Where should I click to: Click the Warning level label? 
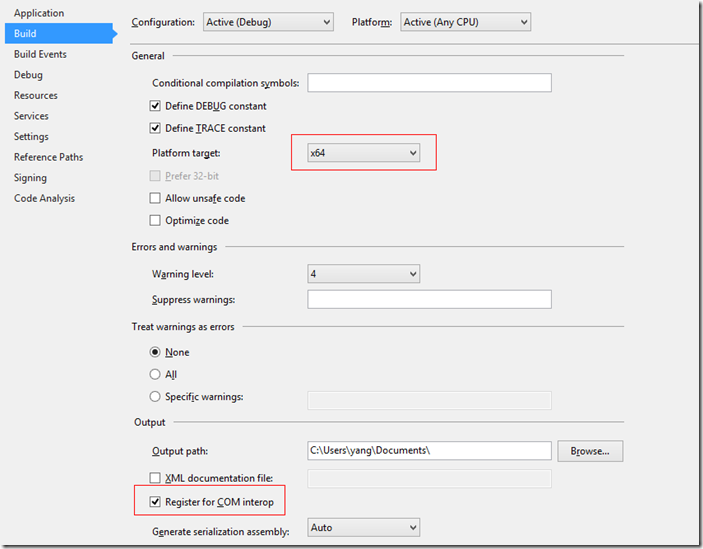point(183,274)
